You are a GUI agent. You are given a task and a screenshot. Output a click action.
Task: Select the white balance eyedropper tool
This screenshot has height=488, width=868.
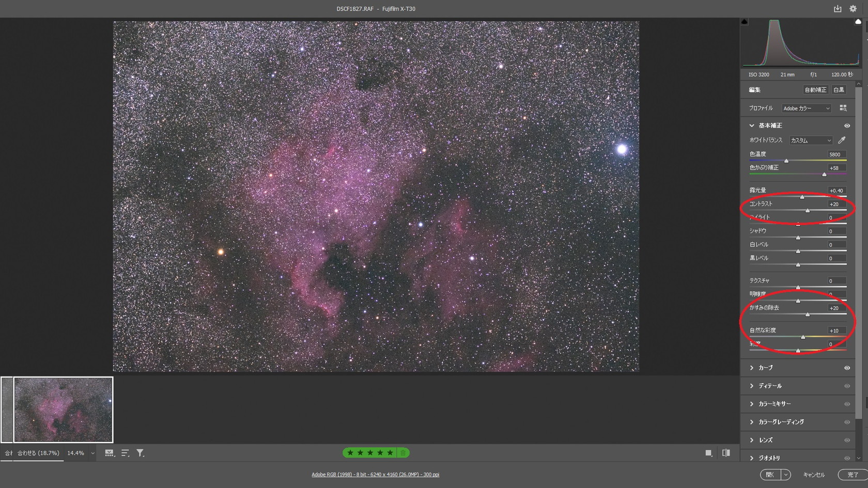click(x=842, y=140)
